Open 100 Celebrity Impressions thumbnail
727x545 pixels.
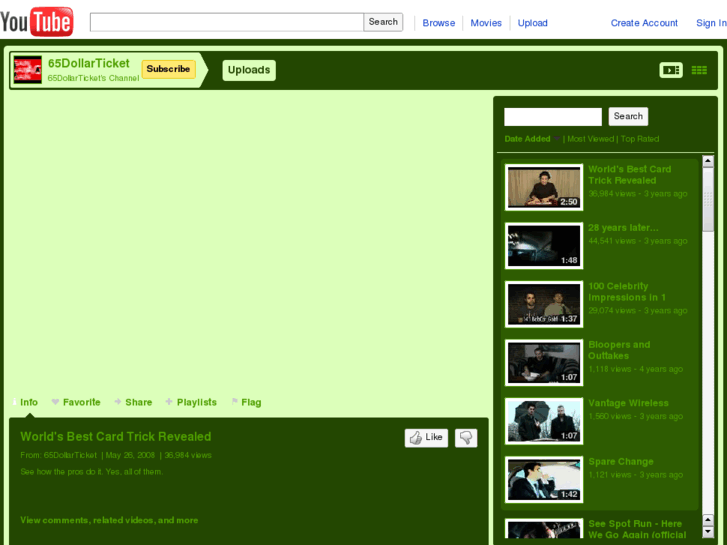tap(544, 304)
